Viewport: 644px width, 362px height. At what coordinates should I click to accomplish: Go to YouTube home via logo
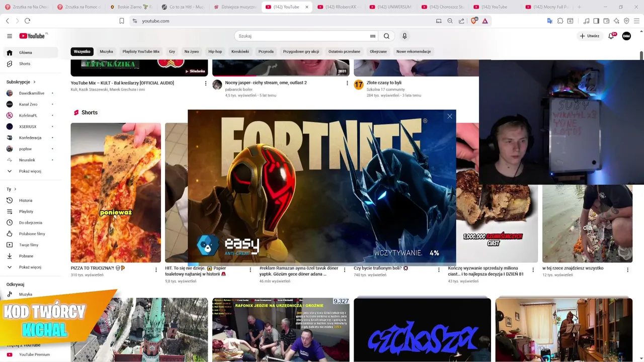(x=33, y=36)
